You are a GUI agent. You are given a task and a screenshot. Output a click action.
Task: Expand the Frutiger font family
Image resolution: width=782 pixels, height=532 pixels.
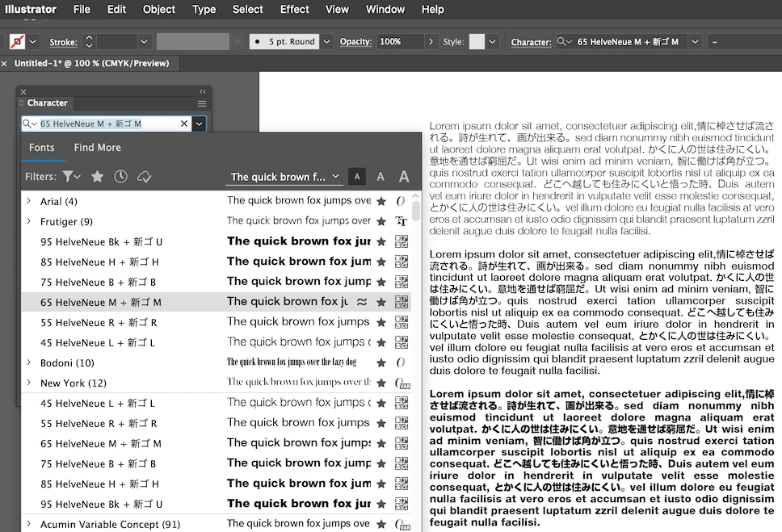(28, 221)
